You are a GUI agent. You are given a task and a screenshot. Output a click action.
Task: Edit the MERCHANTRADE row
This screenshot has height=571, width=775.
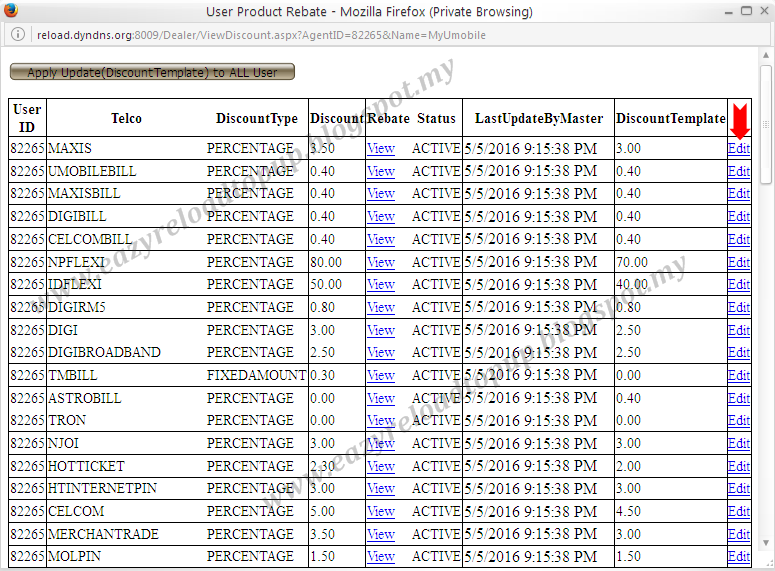(x=738, y=534)
